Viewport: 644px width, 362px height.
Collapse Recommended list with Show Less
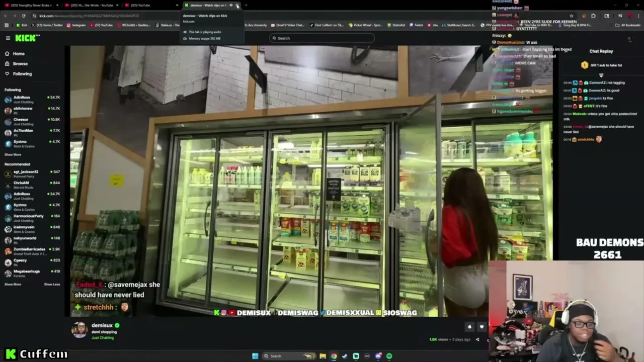click(52, 285)
